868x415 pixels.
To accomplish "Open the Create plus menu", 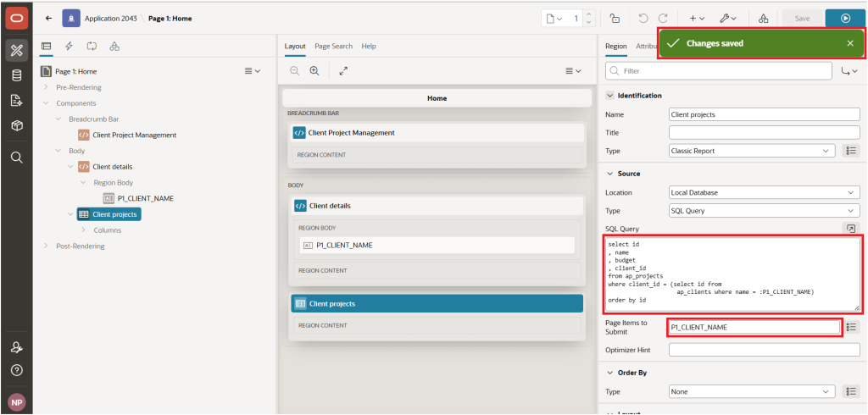I will tap(697, 19).
